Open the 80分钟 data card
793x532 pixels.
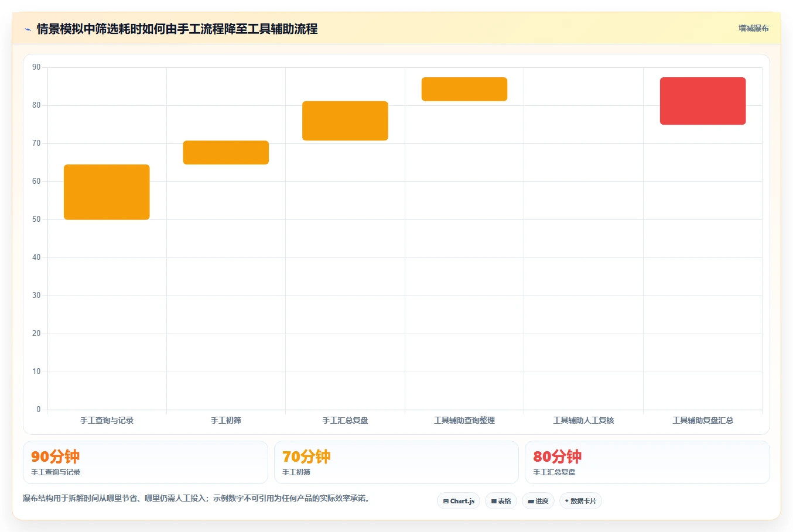click(647, 462)
